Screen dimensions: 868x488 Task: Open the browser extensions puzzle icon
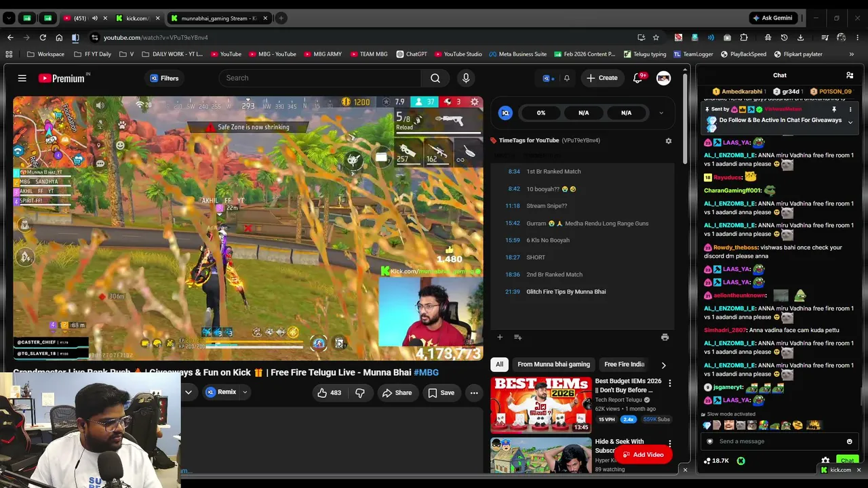point(744,37)
